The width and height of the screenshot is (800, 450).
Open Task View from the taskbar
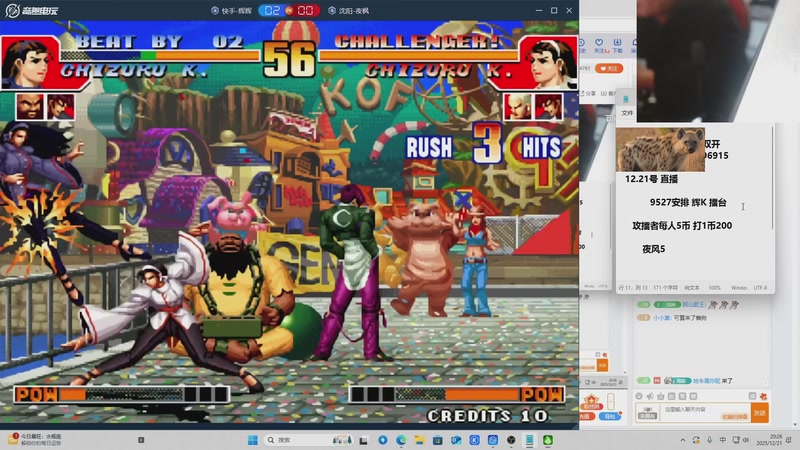(363, 440)
